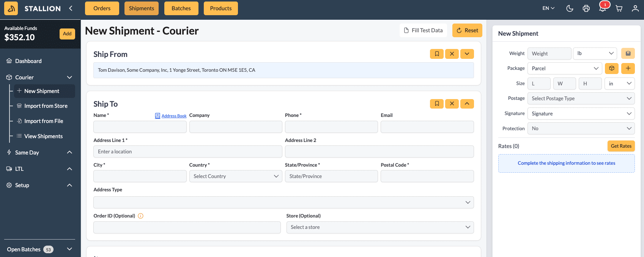Open notifications bell icon
The height and width of the screenshot is (257, 644).
click(x=602, y=8)
